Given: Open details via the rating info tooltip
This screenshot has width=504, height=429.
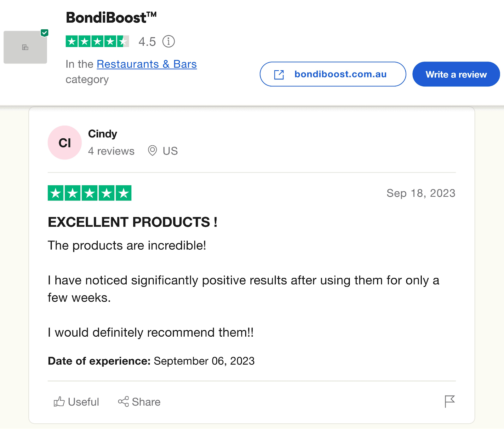Looking at the screenshot, I should point(169,41).
